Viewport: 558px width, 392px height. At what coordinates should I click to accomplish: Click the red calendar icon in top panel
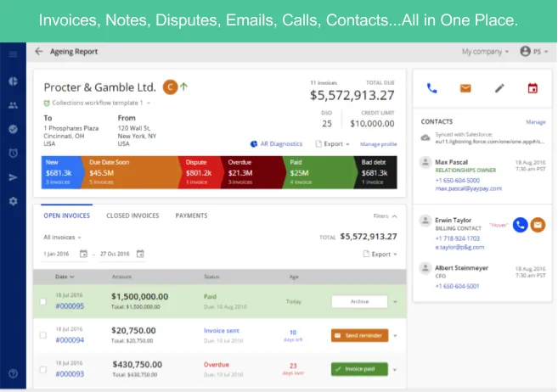point(533,88)
